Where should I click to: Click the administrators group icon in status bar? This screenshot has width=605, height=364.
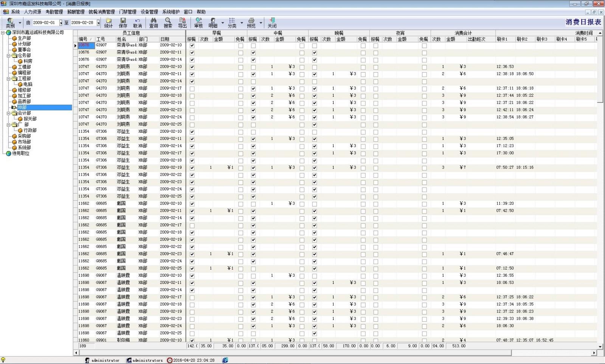coord(129,360)
